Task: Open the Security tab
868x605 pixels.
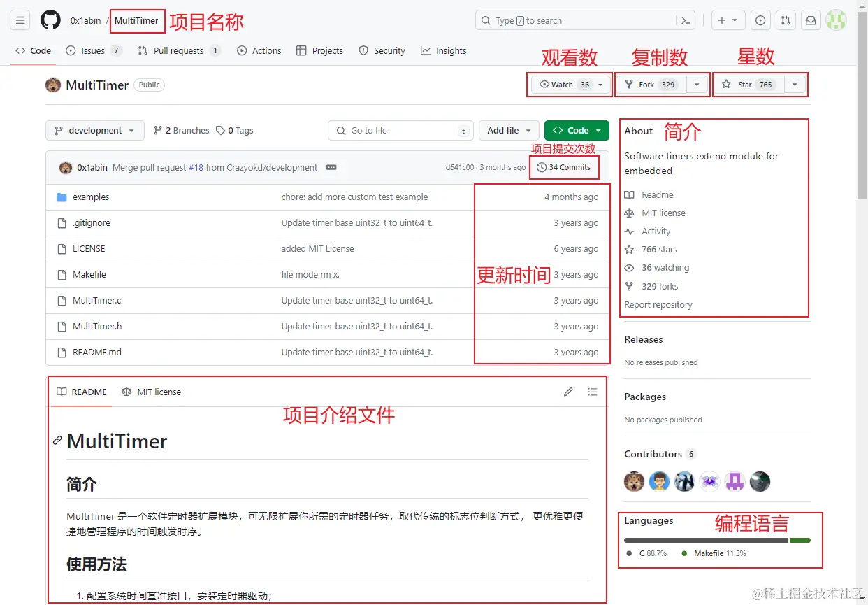Action: click(382, 50)
